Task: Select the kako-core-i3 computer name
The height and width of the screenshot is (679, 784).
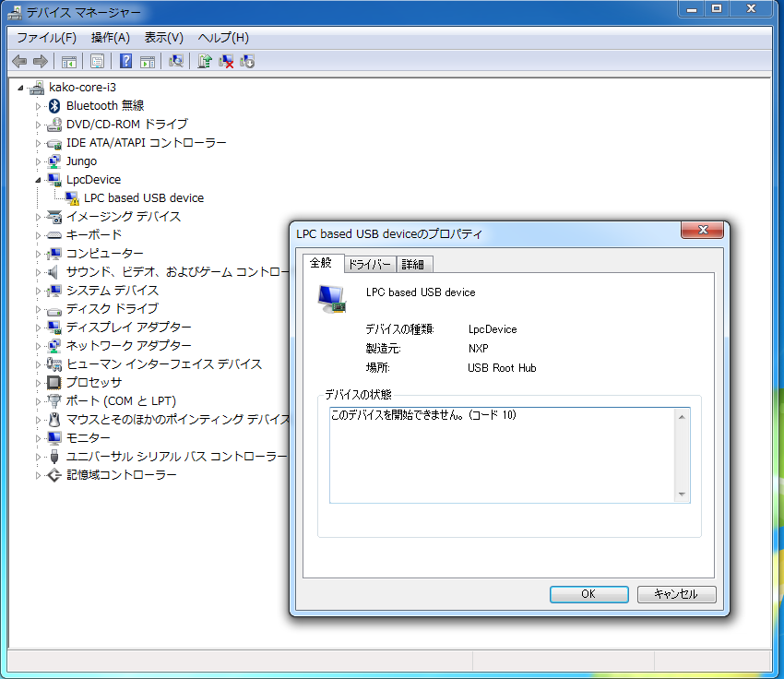Action: [x=82, y=88]
